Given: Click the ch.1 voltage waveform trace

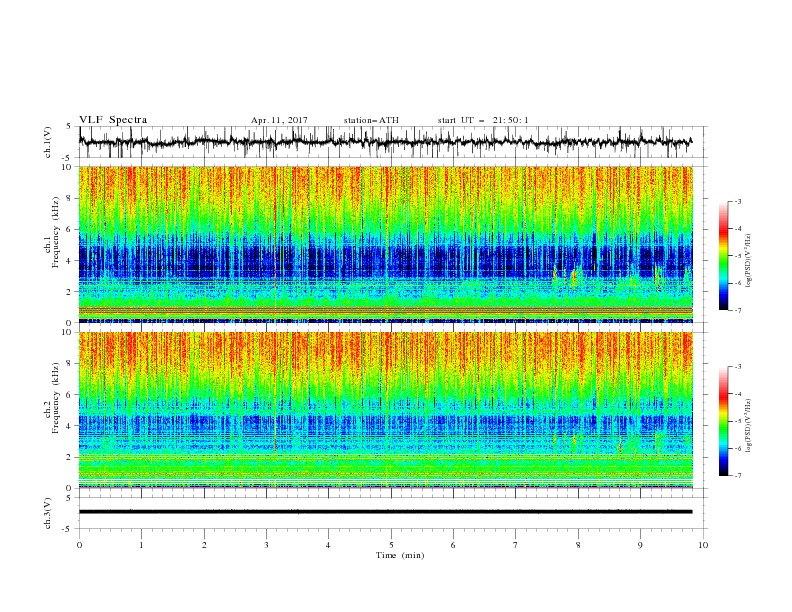Looking at the screenshot, I should point(385,142).
